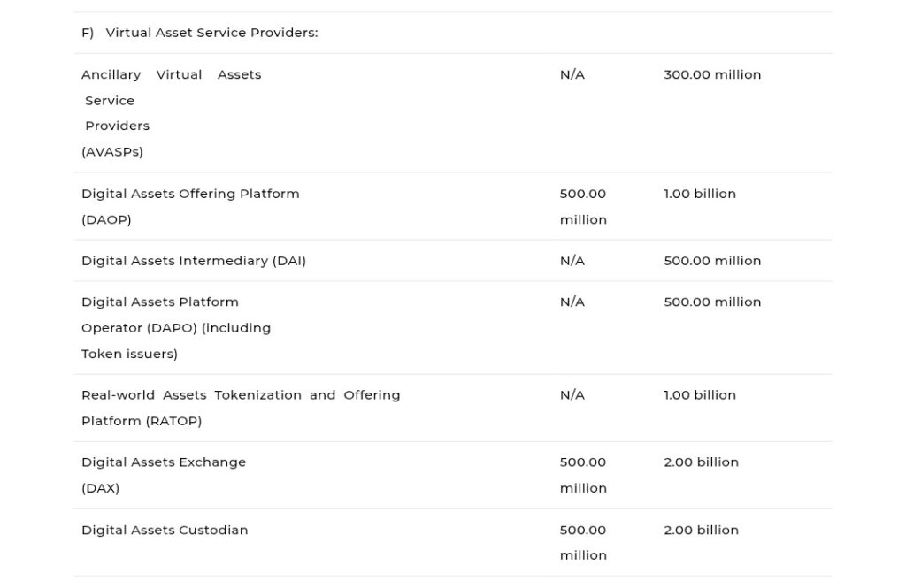The height and width of the screenshot is (588, 906).
Task: Click the '1.00 billion' value for DAOP
Action: tap(700, 194)
